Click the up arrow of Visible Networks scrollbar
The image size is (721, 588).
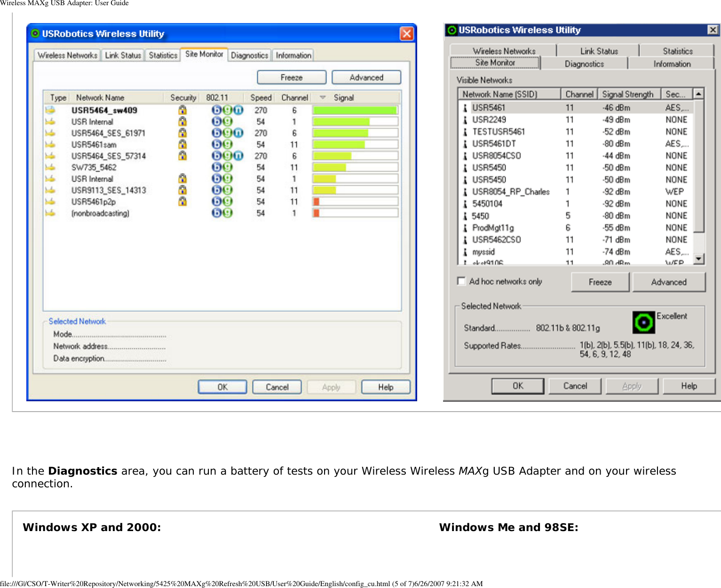click(699, 94)
